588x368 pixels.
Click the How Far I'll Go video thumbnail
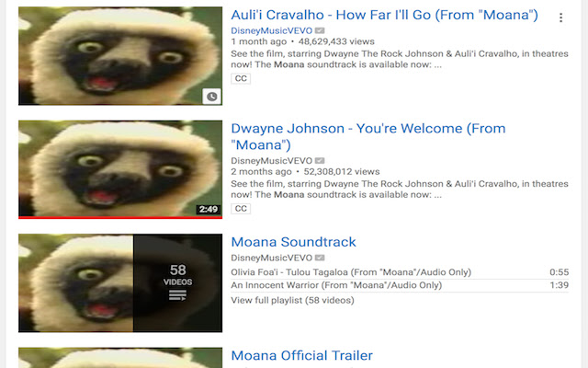click(120, 56)
